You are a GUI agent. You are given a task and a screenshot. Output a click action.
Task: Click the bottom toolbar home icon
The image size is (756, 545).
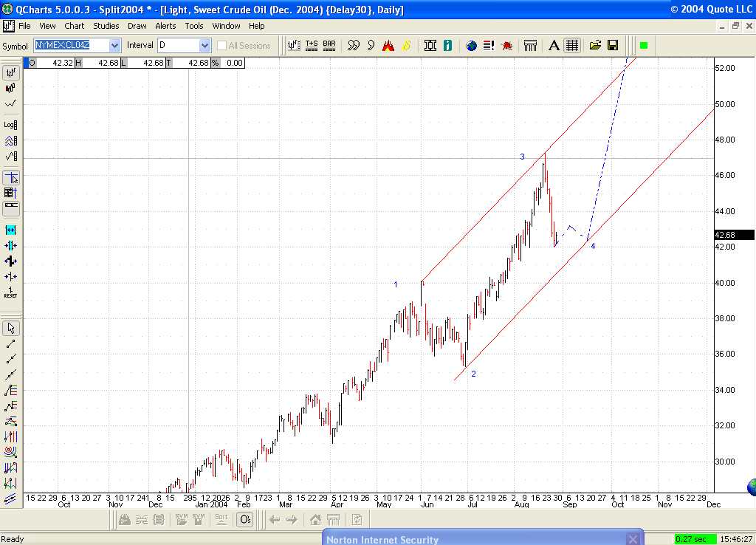tap(315, 519)
